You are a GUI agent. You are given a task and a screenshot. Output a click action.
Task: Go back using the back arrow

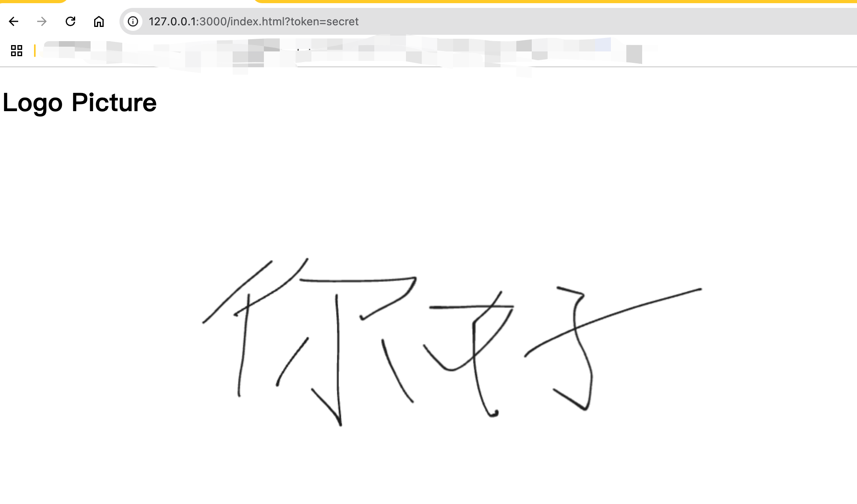(x=14, y=21)
